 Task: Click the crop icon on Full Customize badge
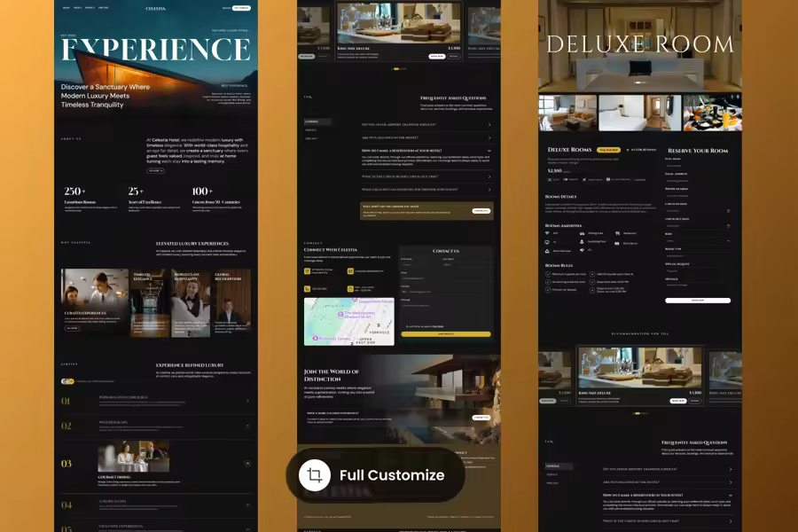tap(314, 475)
